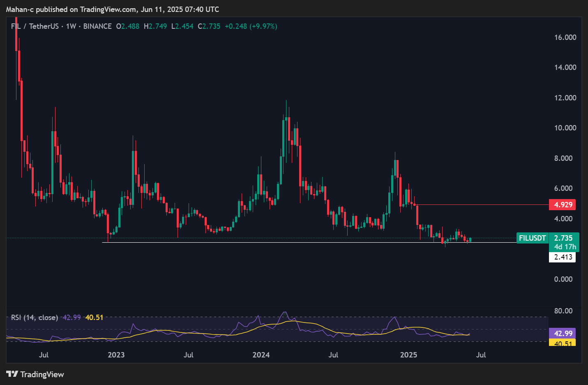The height and width of the screenshot is (385, 588).
Task: Click the yellow 40.51 RSI axis tag
Action: tap(563, 343)
